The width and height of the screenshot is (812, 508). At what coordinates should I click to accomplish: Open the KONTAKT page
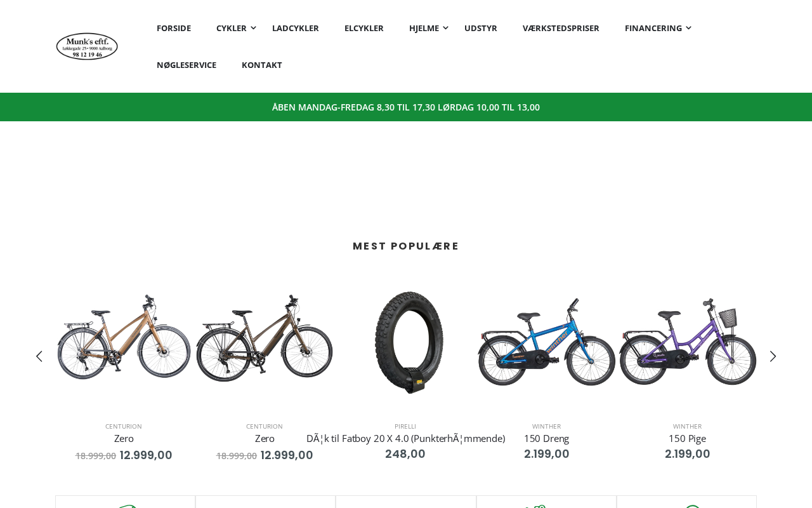point(262,65)
